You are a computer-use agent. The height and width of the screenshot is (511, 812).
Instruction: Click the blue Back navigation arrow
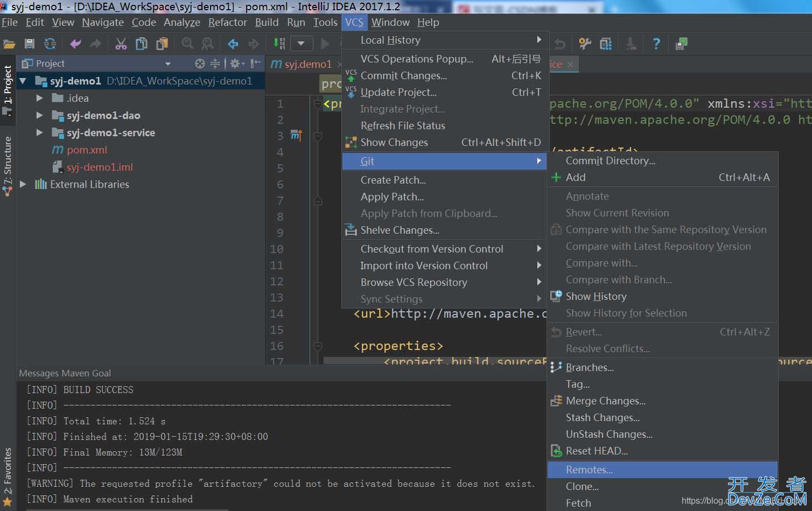233,44
